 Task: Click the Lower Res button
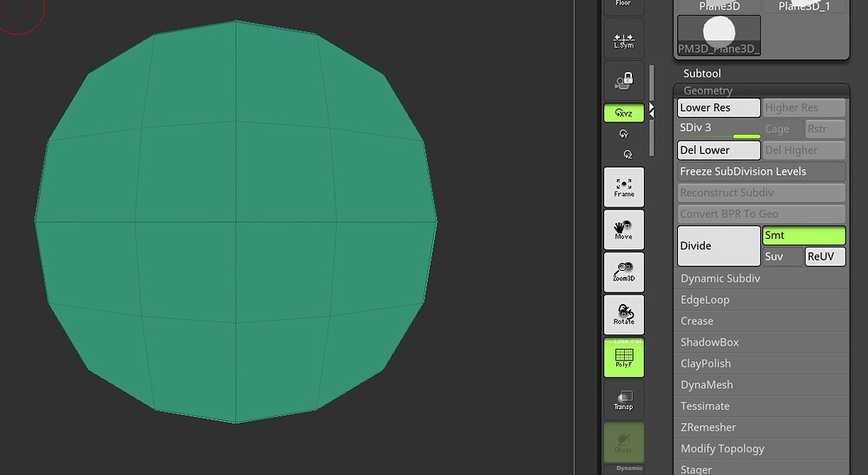(719, 108)
